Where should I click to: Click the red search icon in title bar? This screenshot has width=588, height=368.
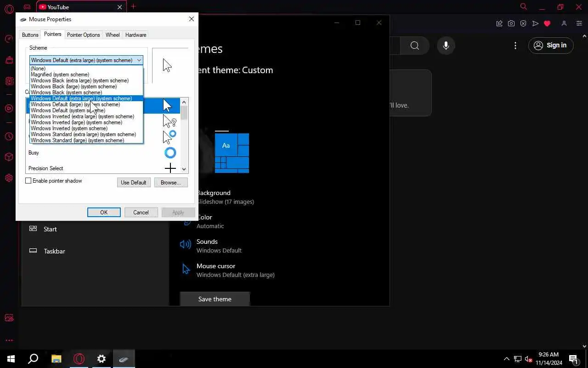pyautogui.click(x=524, y=6)
